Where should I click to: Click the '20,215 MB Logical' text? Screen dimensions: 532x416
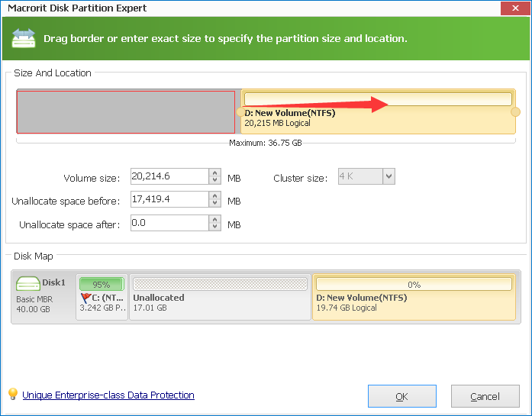pos(277,123)
